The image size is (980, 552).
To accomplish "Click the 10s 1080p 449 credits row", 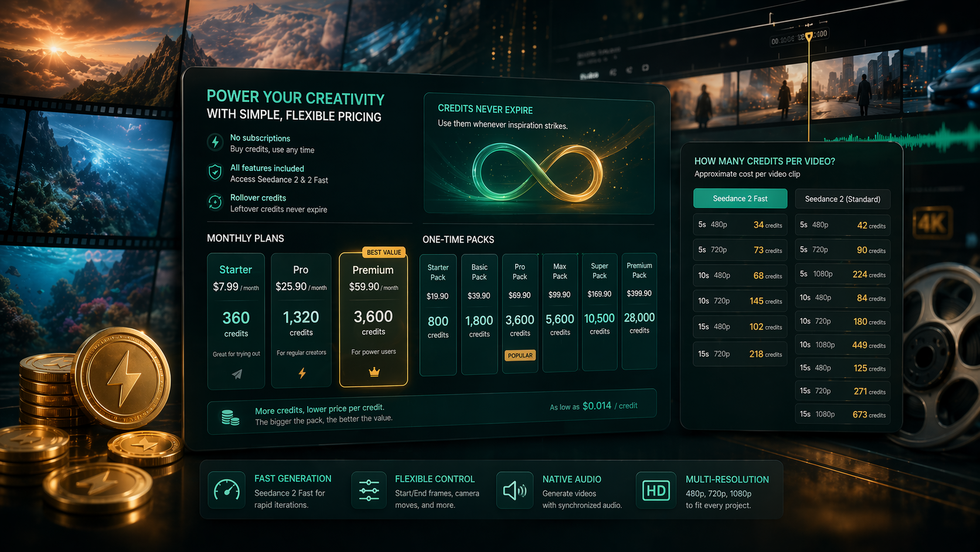I will pyautogui.click(x=842, y=345).
